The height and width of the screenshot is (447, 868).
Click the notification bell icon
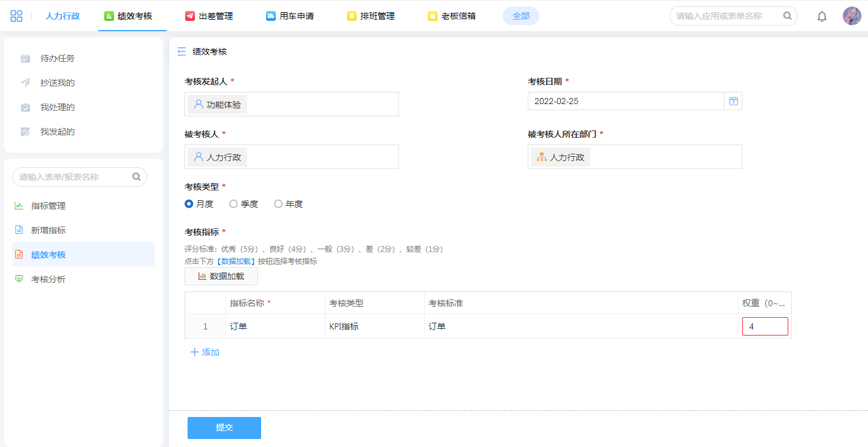click(822, 17)
